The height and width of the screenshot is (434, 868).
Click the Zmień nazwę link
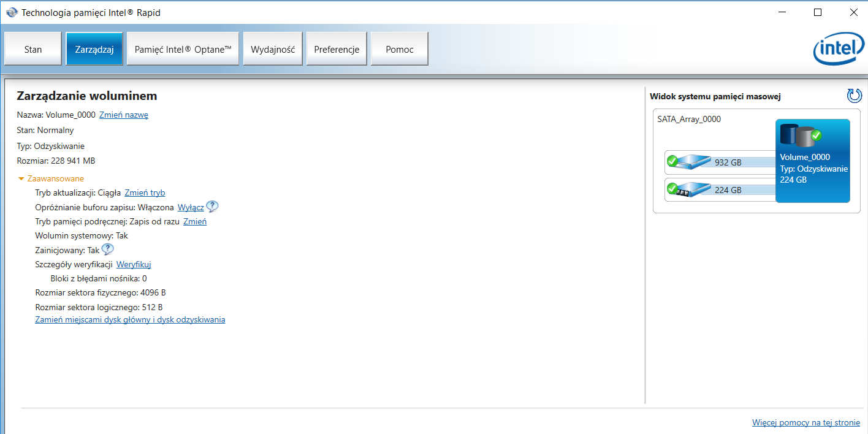click(124, 115)
